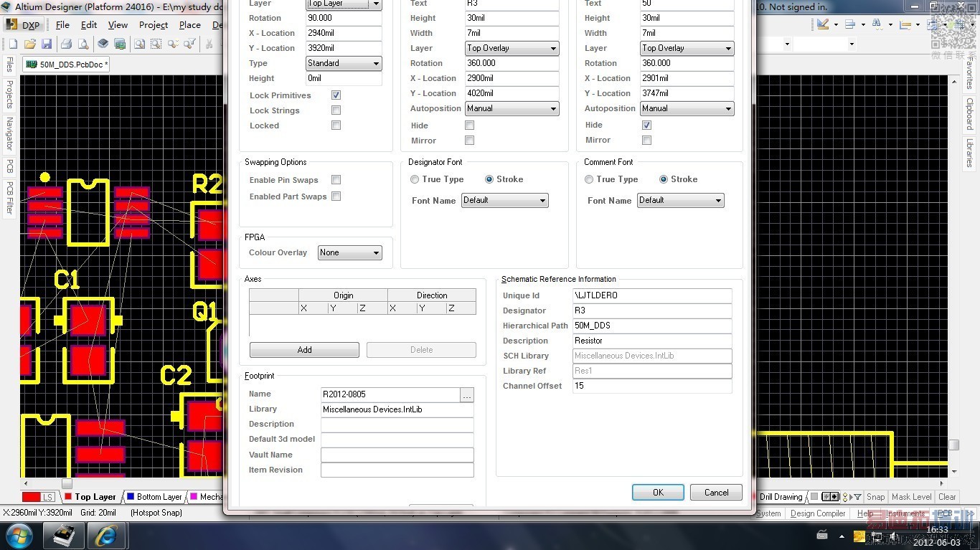Image resolution: width=980 pixels, height=550 pixels.
Task: Open the Comment Autoposition dropdown
Action: click(x=687, y=108)
